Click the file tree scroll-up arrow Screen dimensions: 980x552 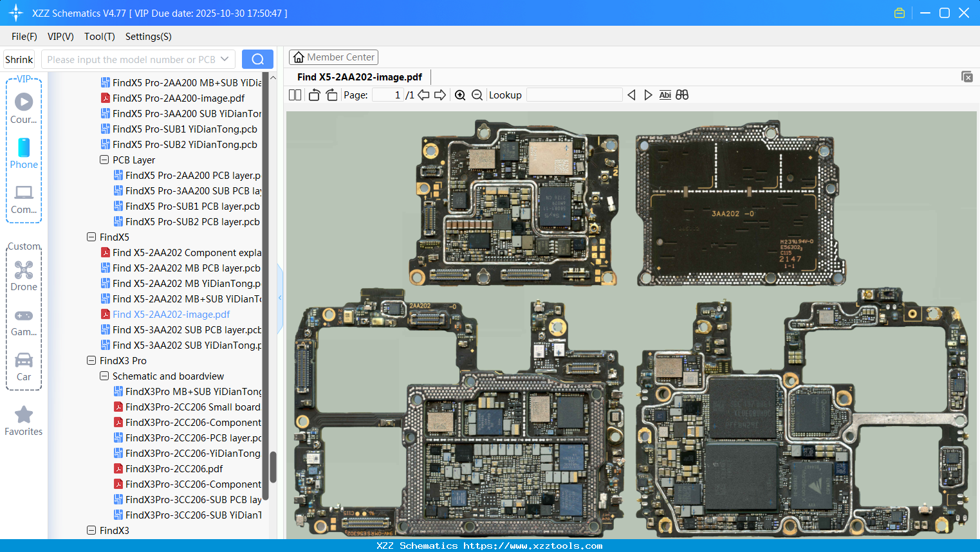[x=273, y=77]
